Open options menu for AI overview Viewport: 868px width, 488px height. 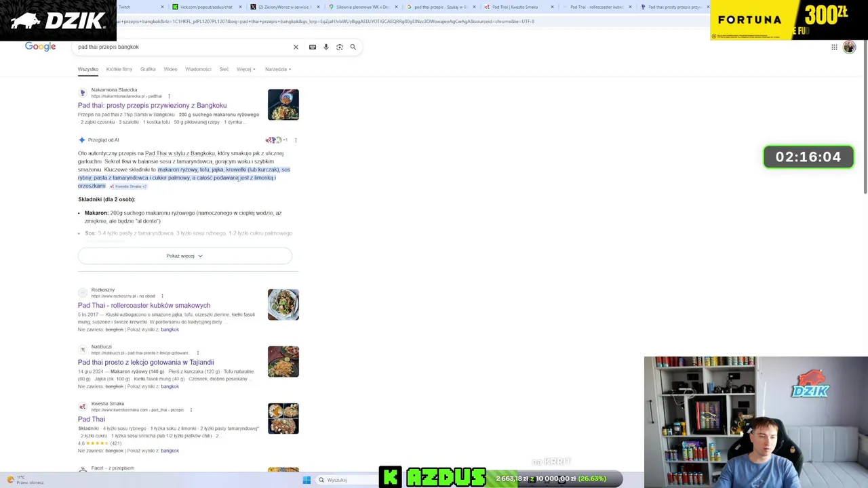click(296, 140)
